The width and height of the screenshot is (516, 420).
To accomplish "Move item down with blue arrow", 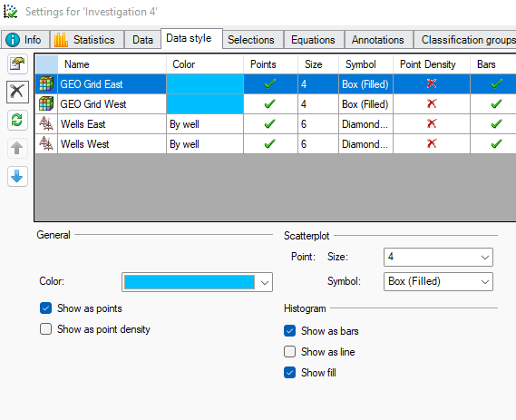I will (x=17, y=176).
